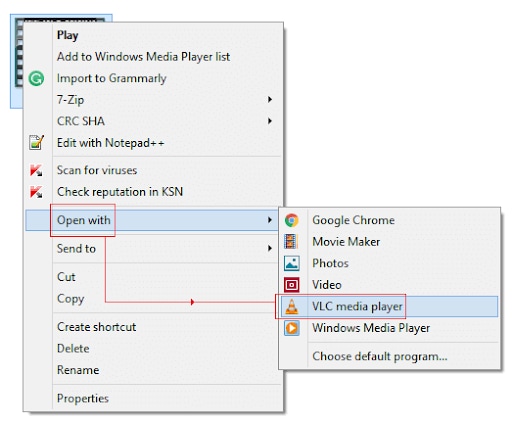512x424 pixels.
Task: Click the Windows Media Player icon
Action: tap(292, 328)
